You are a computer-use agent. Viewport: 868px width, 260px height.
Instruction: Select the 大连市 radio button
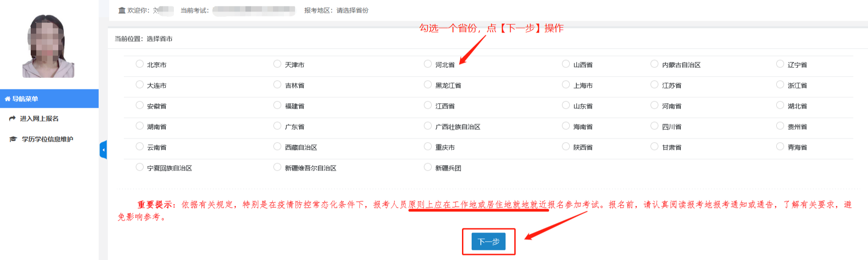click(x=139, y=84)
